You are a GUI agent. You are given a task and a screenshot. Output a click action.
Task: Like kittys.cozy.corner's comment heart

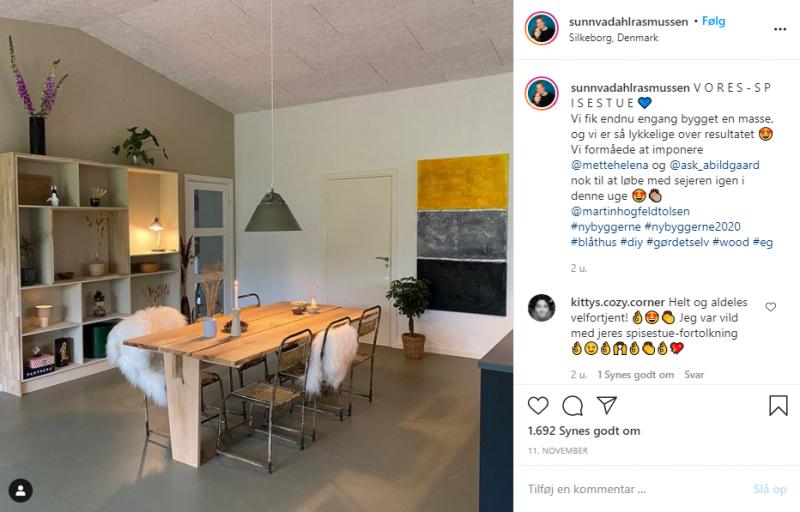(x=770, y=306)
